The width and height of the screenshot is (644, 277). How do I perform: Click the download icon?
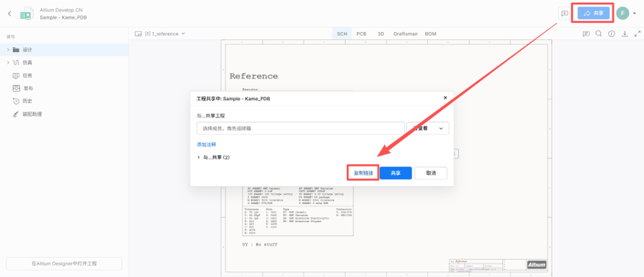pyautogui.click(x=625, y=34)
